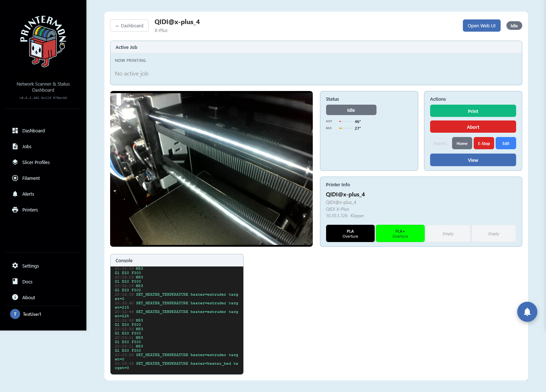
Task: Open Jobs via its document icon
Action: click(15, 146)
